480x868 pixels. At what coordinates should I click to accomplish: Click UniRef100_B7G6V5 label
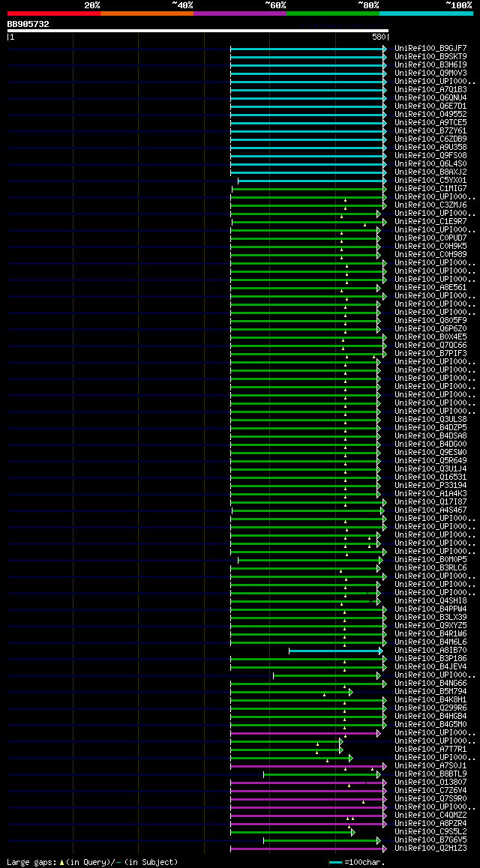(430, 840)
